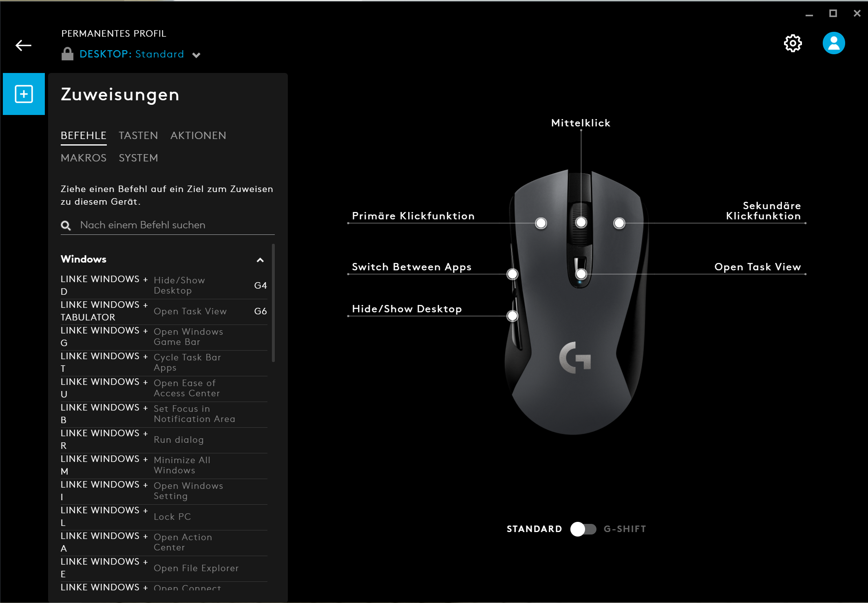Open the settings gear icon
The image size is (868, 603).
tap(793, 43)
